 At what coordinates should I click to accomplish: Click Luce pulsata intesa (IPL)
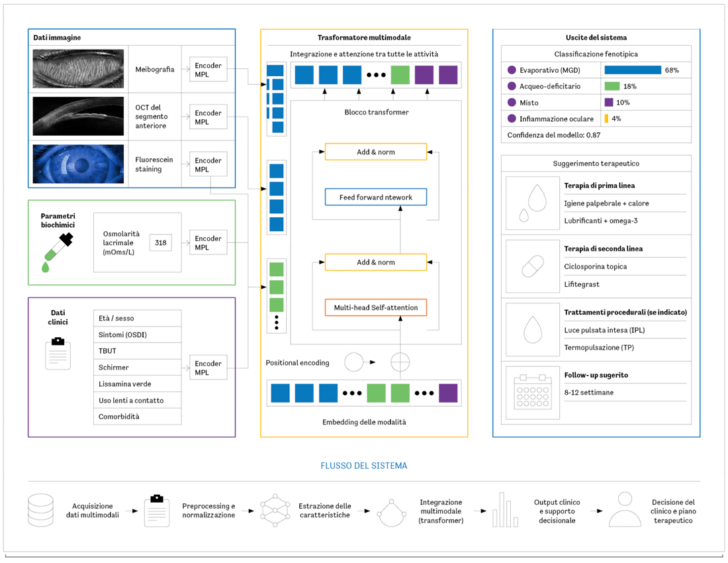pos(604,331)
